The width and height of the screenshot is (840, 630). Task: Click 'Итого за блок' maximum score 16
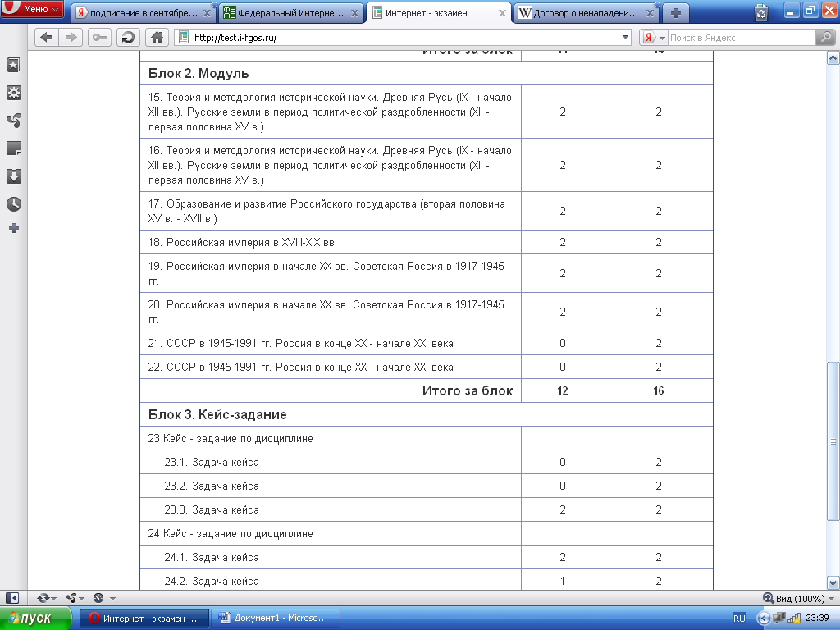pos(659,390)
